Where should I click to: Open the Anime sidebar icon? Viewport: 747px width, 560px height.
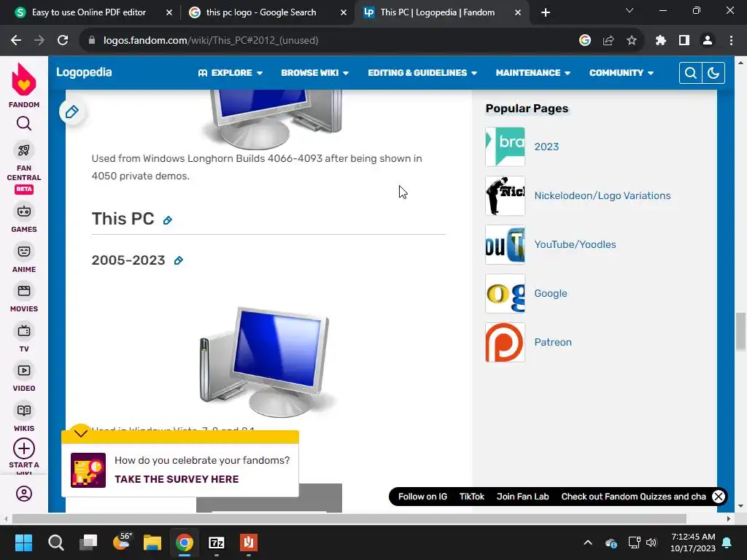point(24,252)
